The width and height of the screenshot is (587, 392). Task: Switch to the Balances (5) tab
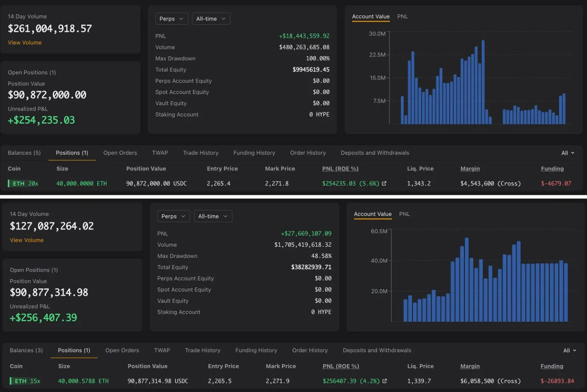pos(24,153)
